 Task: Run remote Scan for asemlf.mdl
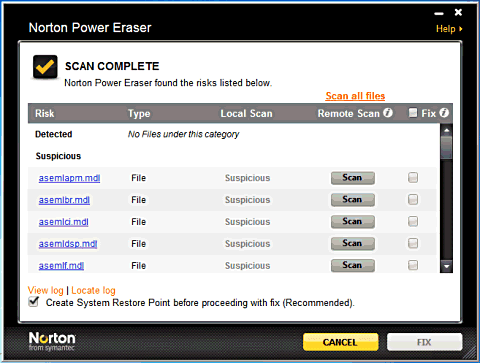pyautogui.click(x=353, y=266)
